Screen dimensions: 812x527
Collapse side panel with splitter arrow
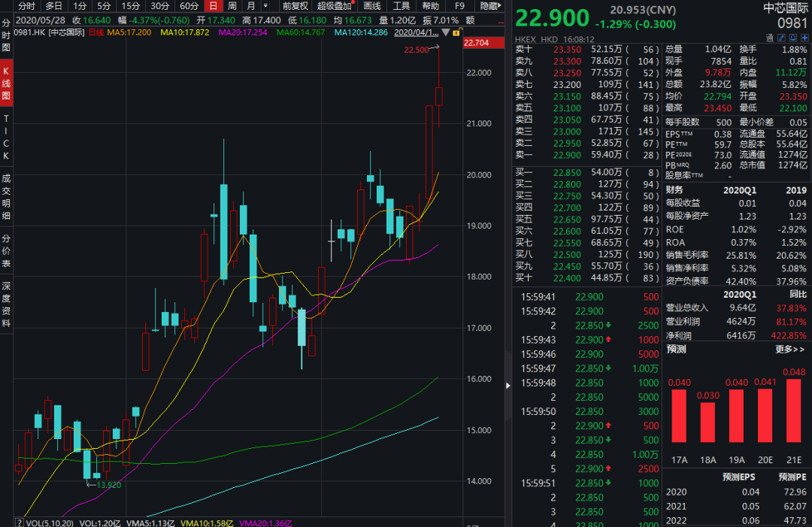tap(507, 384)
